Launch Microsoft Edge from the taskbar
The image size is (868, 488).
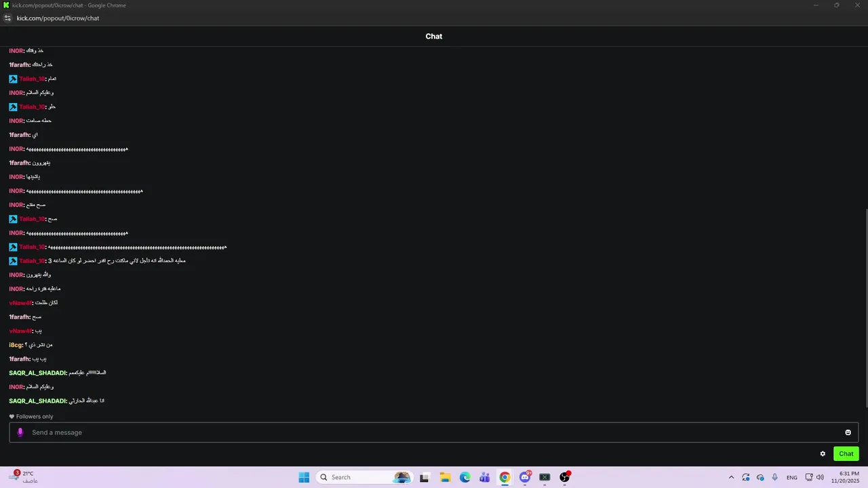pyautogui.click(x=465, y=477)
